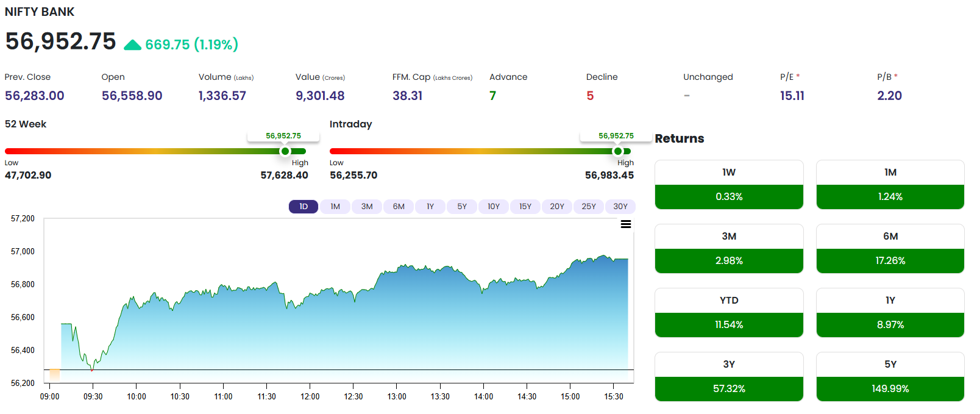Click FFM. Cap value 38.31
The height and width of the screenshot is (414, 980).
click(407, 96)
